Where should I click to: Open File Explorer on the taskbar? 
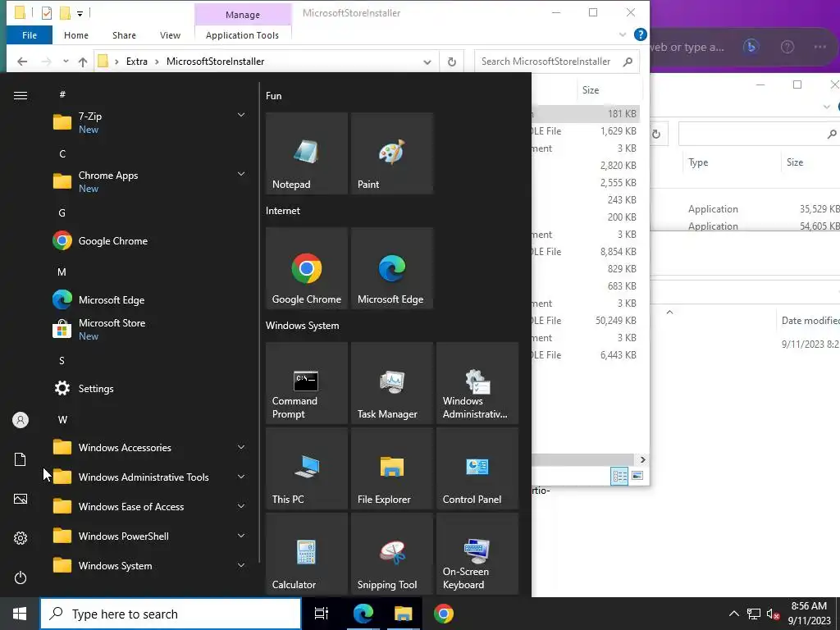(x=403, y=614)
